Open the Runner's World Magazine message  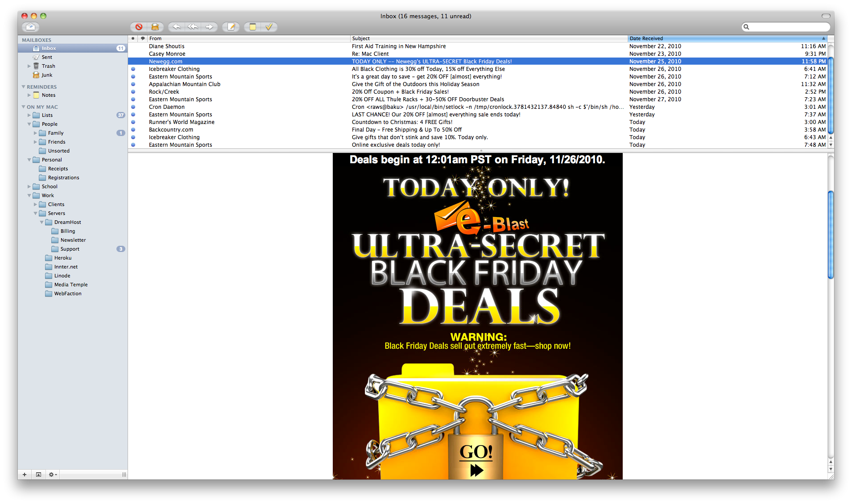coord(478,122)
